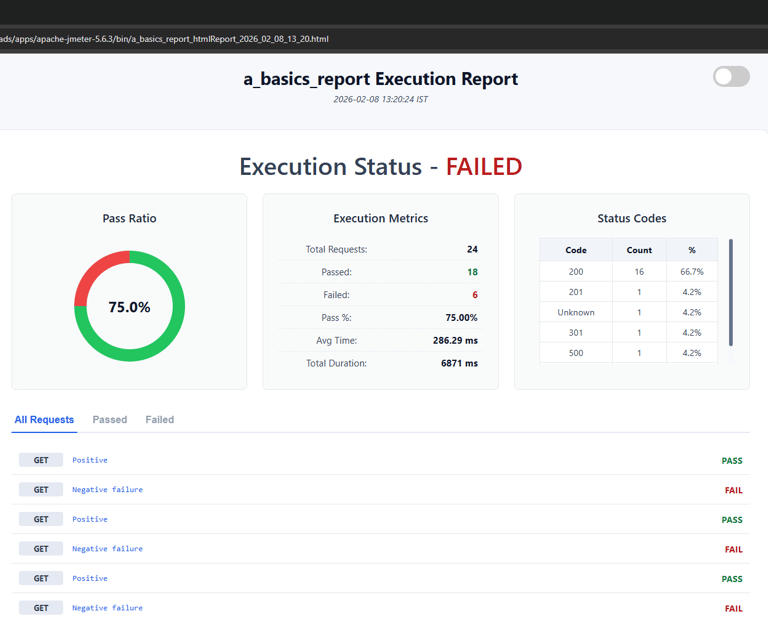
Task: Toggle the theme switch beside the report title
Action: coord(731,76)
